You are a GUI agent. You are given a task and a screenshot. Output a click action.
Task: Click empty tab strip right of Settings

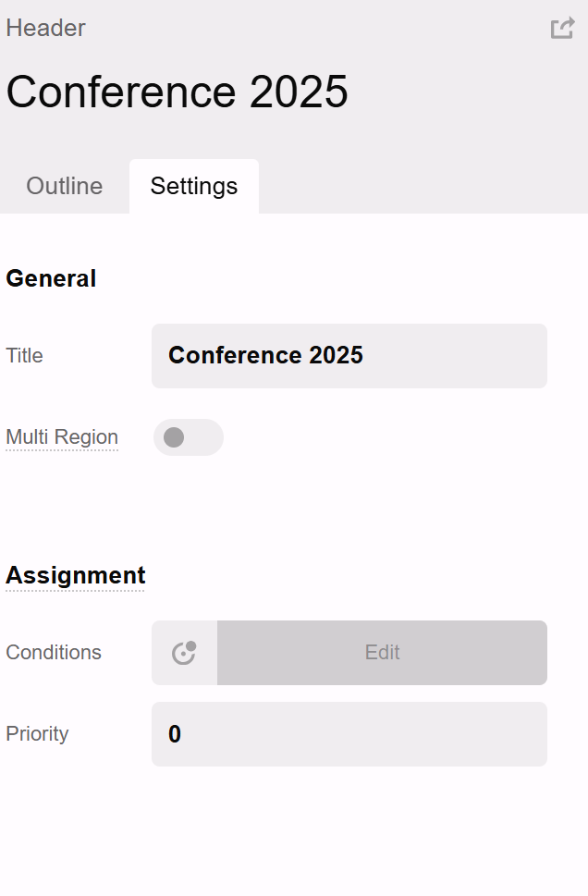click(x=416, y=186)
